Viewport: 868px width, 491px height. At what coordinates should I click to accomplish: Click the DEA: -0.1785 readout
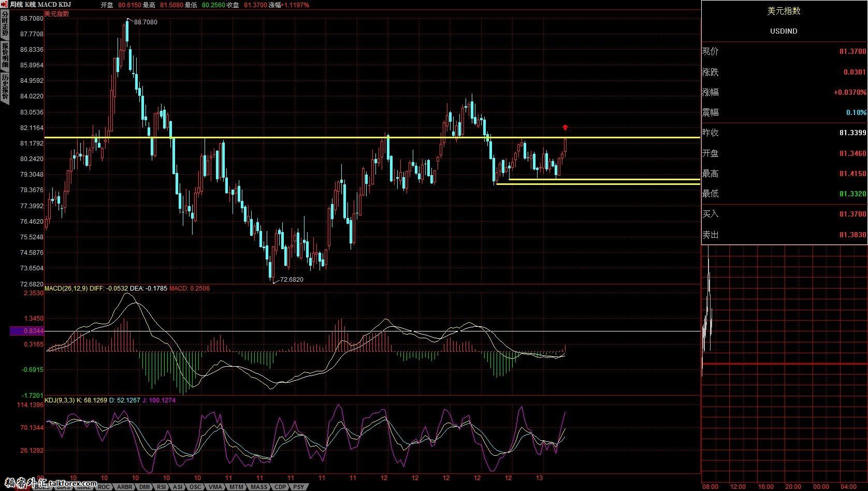[148, 288]
